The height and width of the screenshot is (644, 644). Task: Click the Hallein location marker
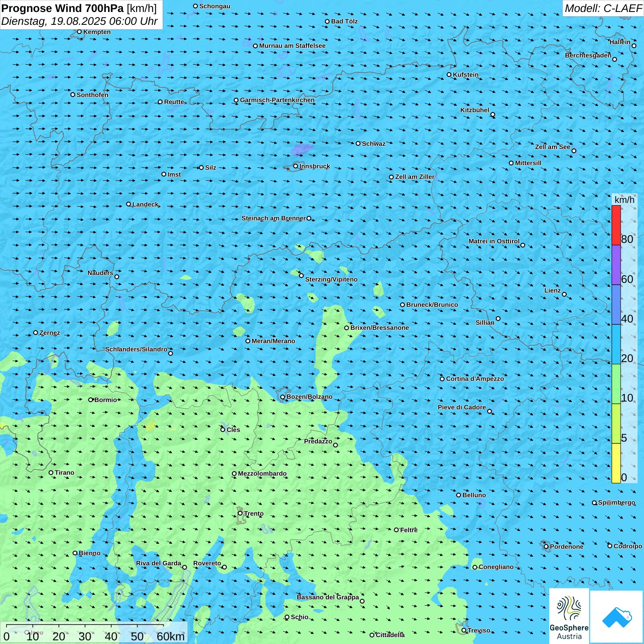[x=634, y=46]
